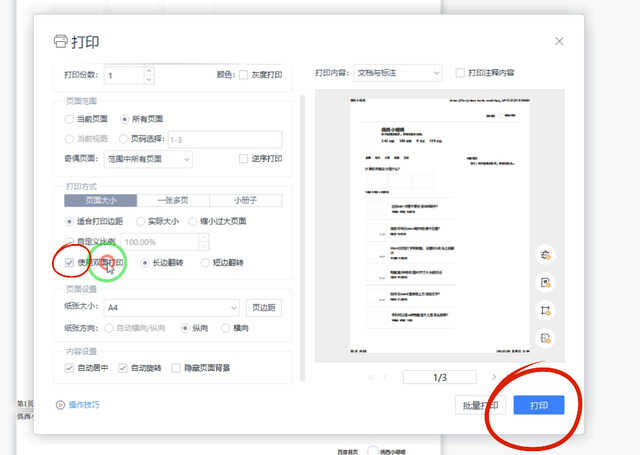
Task: Switch to 一张多页 tab
Action: tap(177, 200)
